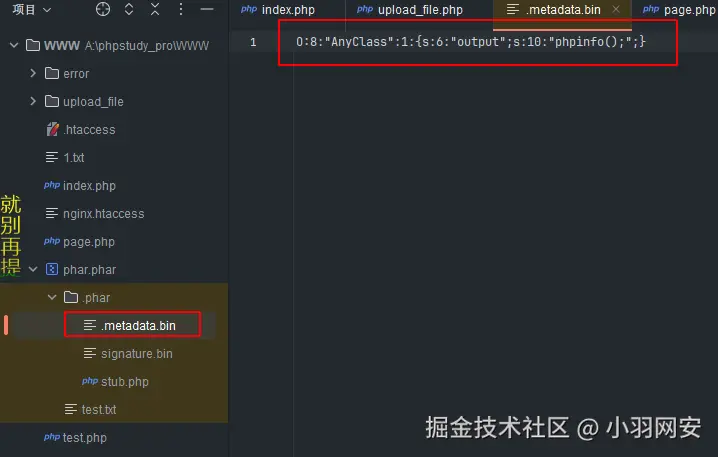Collapse the .phar folder chevron

click(52, 297)
